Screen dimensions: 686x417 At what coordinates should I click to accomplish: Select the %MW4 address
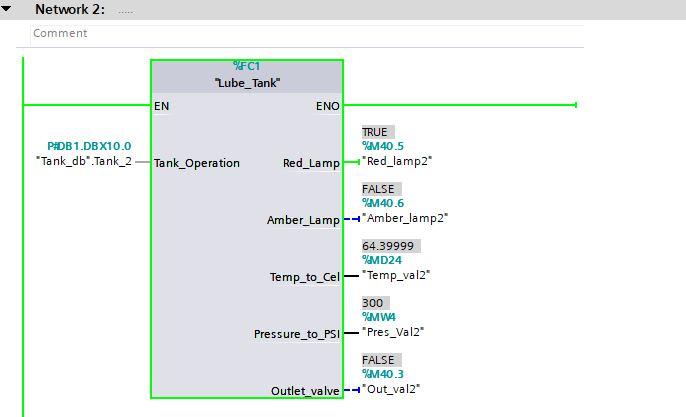pos(379,317)
